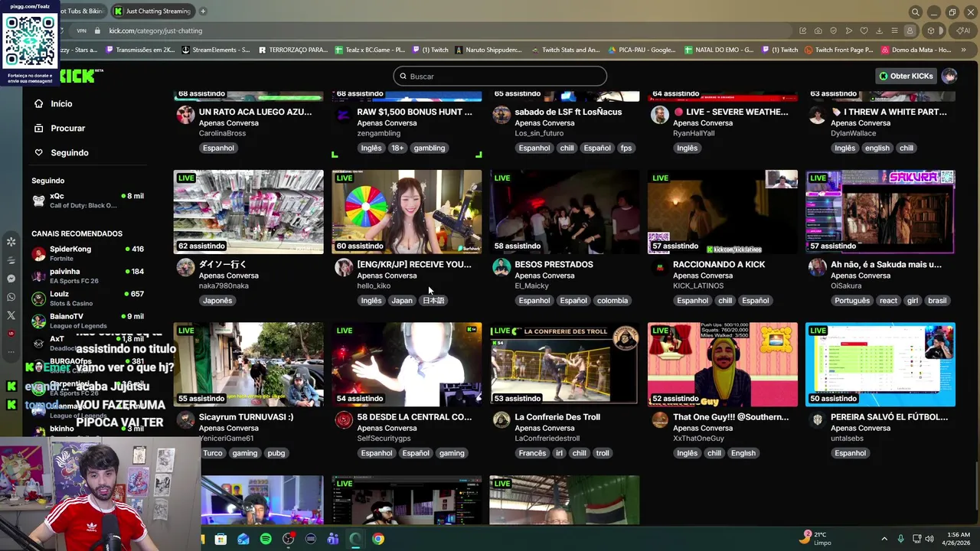Viewport: 980px width, 551px height.
Task: Open Loulz recommended channel
Action: (87, 298)
